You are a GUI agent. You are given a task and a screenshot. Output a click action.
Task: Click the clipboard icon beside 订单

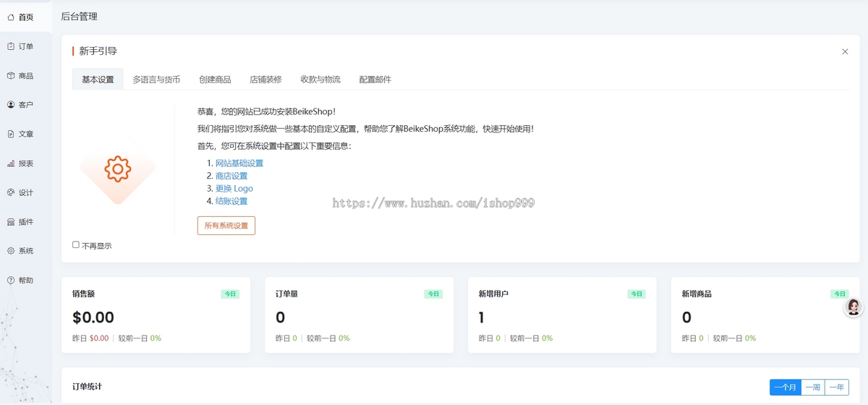(x=11, y=46)
